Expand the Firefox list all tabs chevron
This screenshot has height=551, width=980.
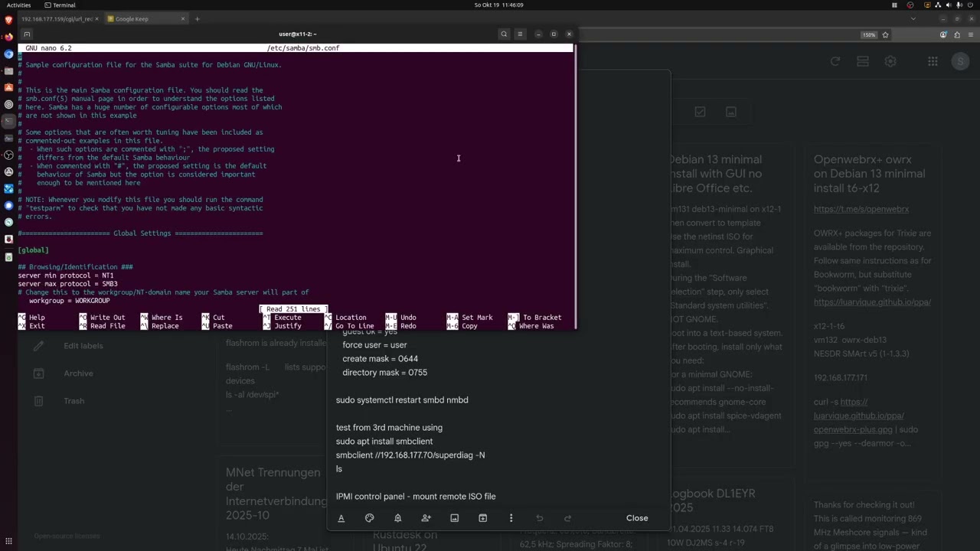coord(913,18)
